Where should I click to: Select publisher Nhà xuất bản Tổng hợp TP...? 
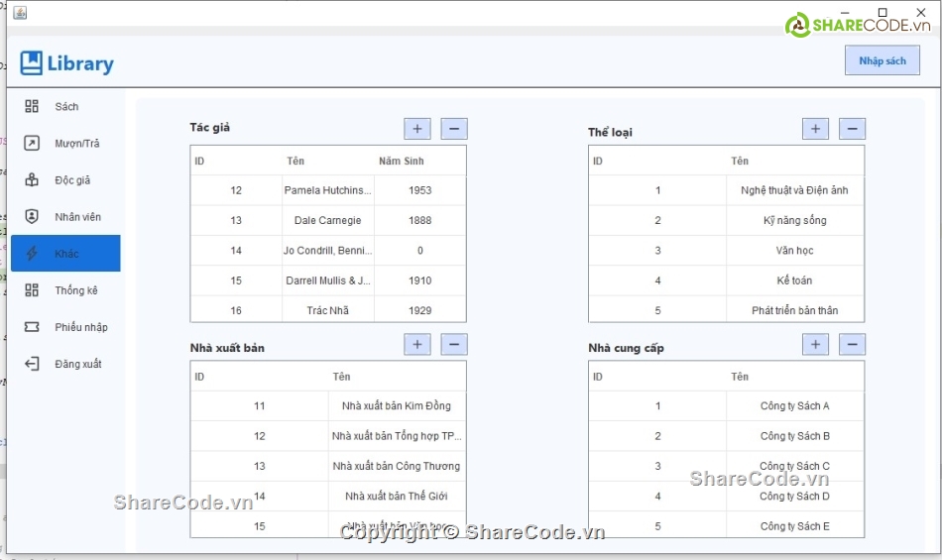328,436
